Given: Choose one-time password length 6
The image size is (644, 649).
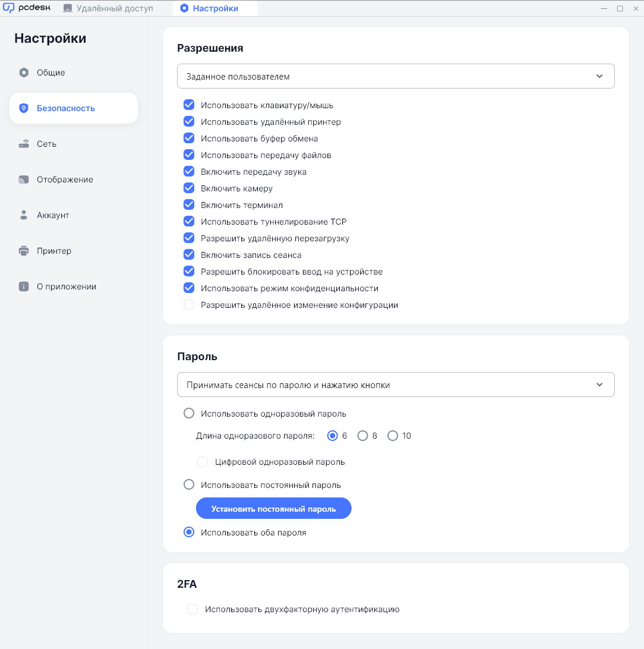Looking at the screenshot, I should pos(333,436).
